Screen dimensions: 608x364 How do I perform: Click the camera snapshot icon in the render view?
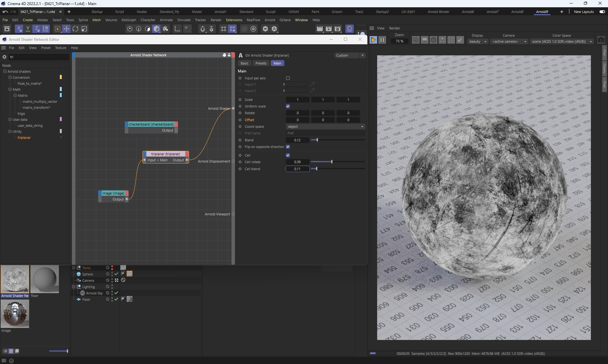[x=601, y=40]
